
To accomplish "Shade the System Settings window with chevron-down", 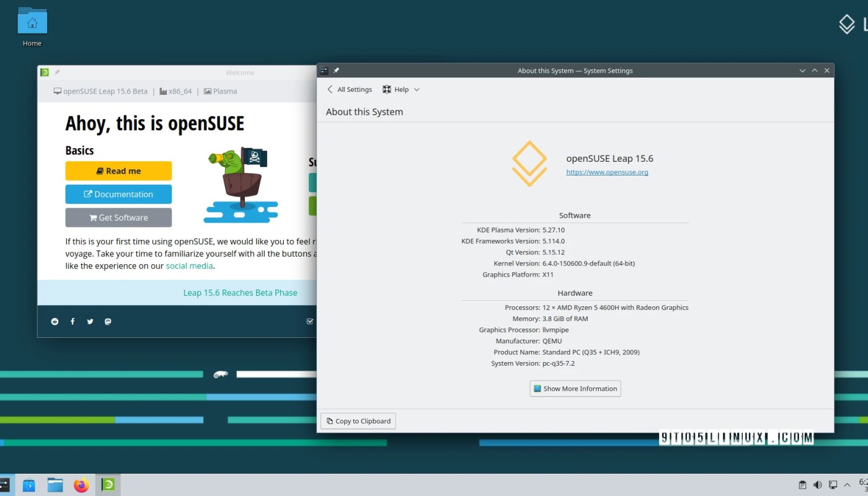I will click(x=803, y=71).
